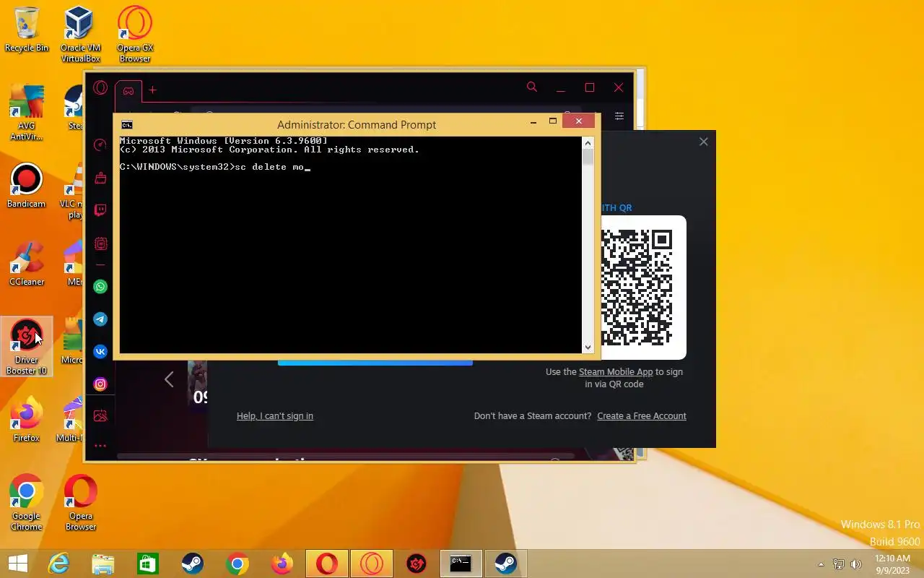Open the volume speaker tray icon

[x=857, y=564]
